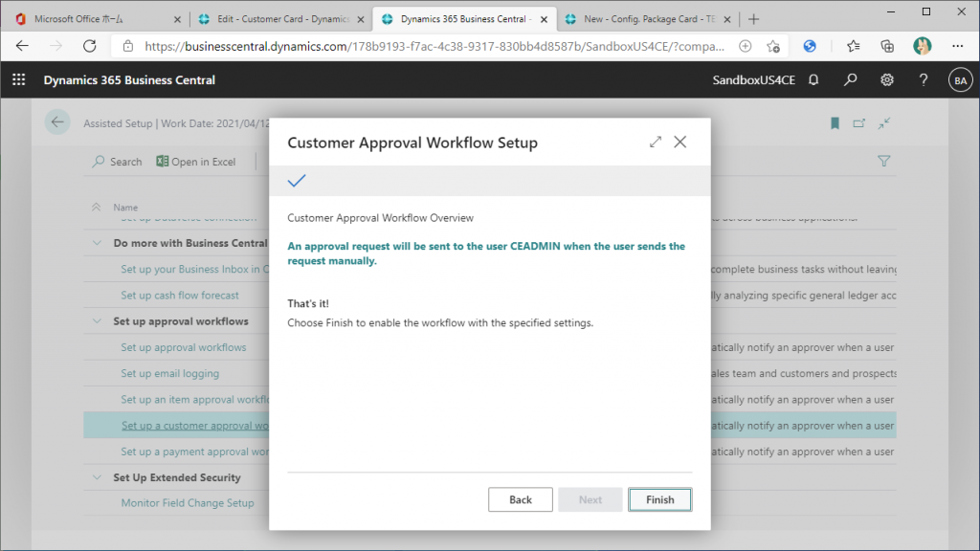Open the blue browser extension icon
This screenshot has height=551, width=980.
[x=810, y=46]
